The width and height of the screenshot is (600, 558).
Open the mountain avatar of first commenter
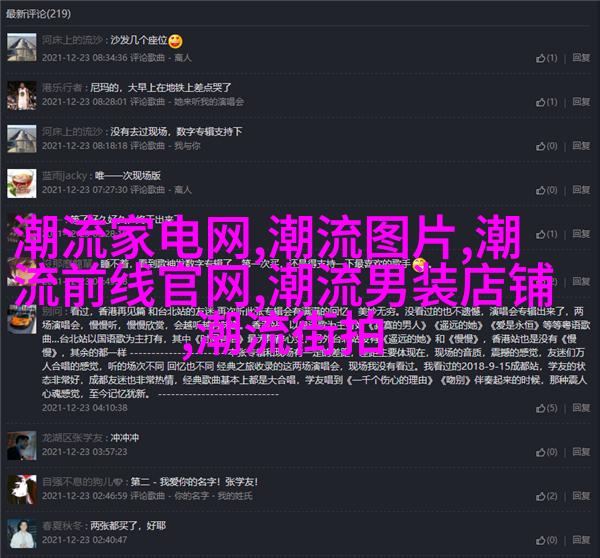22,47
